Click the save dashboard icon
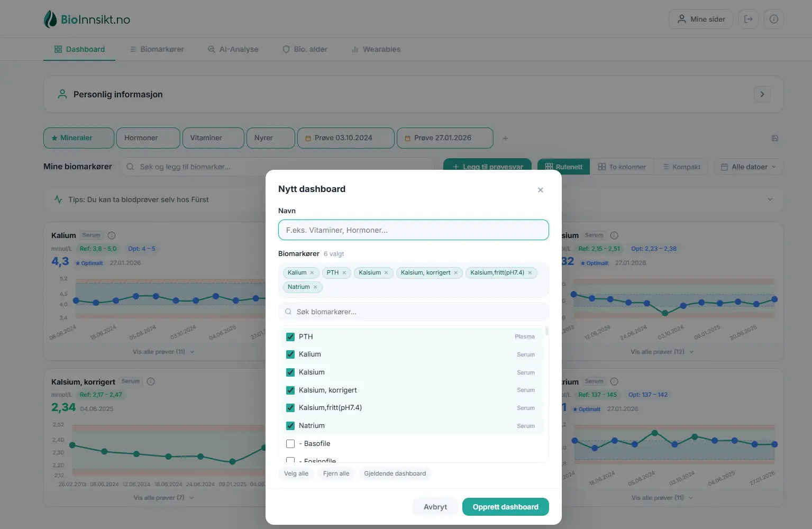This screenshot has height=529, width=812. point(775,139)
